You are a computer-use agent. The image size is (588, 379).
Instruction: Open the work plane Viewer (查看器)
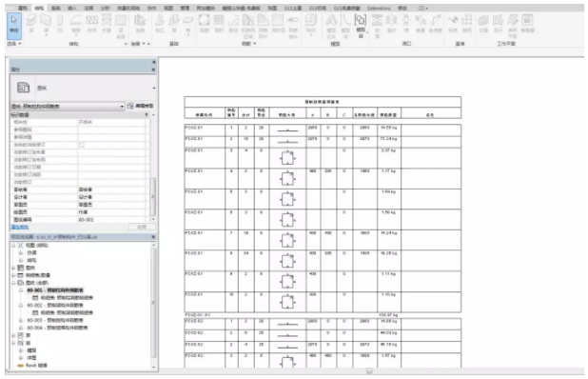point(527,24)
